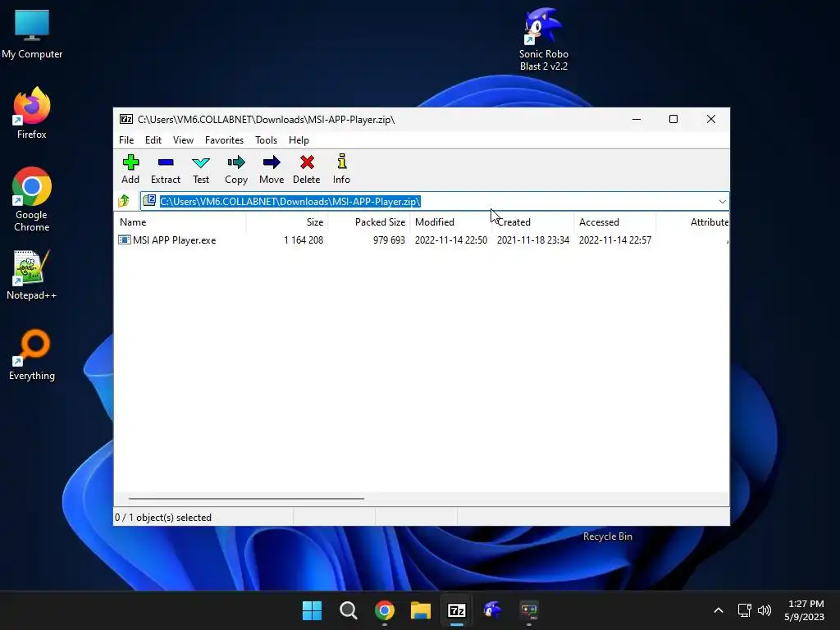Open the View menu
The width and height of the screenshot is (840, 630).
pos(183,139)
